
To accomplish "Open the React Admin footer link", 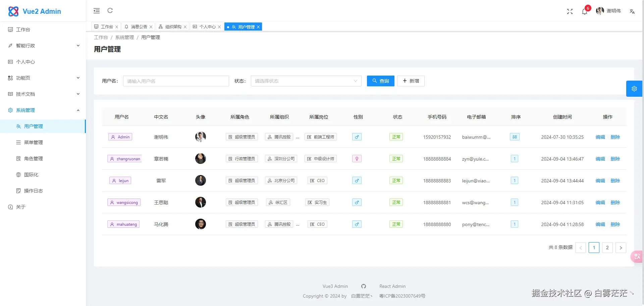I will coord(392,286).
